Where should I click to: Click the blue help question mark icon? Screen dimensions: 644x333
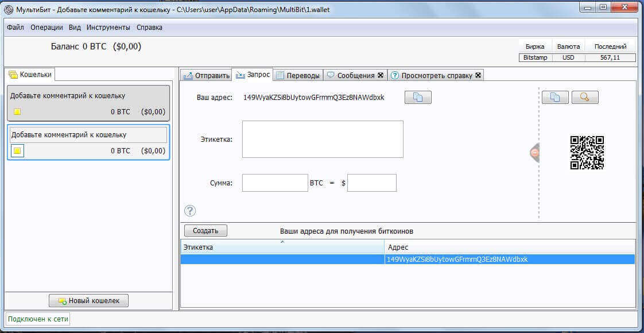click(190, 211)
